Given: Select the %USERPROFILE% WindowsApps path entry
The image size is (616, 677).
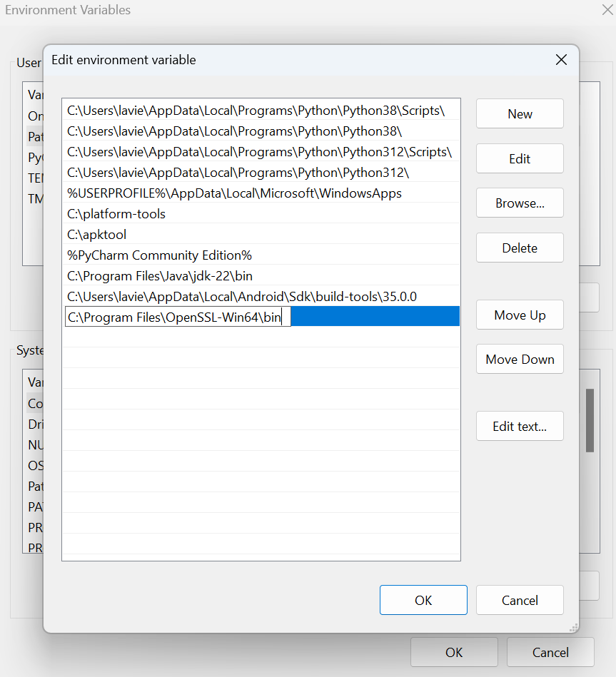Looking at the screenshot, I should click(x=261, y=193).
